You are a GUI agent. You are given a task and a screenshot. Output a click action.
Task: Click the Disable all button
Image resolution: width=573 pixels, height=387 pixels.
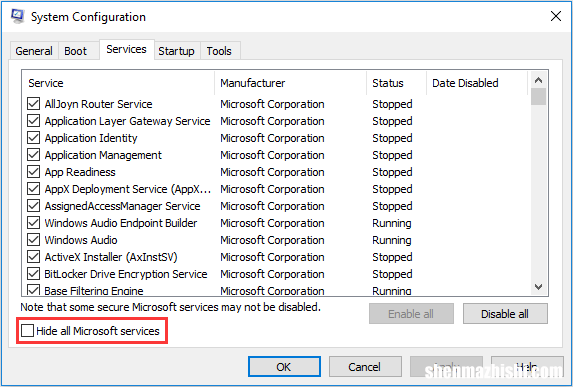coord(505,314)
